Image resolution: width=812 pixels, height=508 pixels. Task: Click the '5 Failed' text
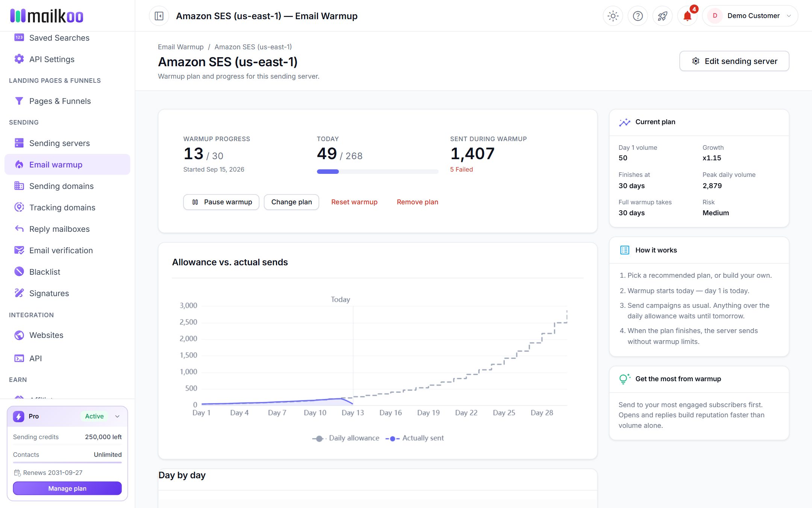tap(461, 169)
